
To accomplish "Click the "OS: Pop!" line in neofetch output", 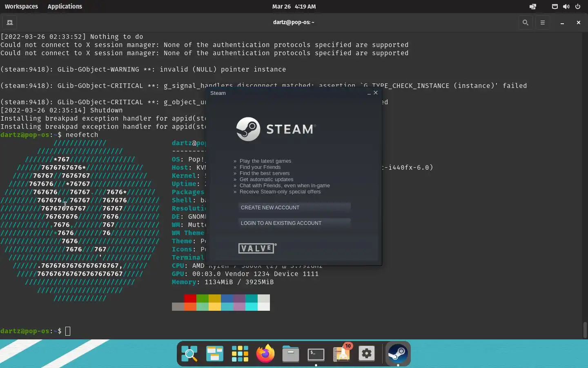I will 188,159.
